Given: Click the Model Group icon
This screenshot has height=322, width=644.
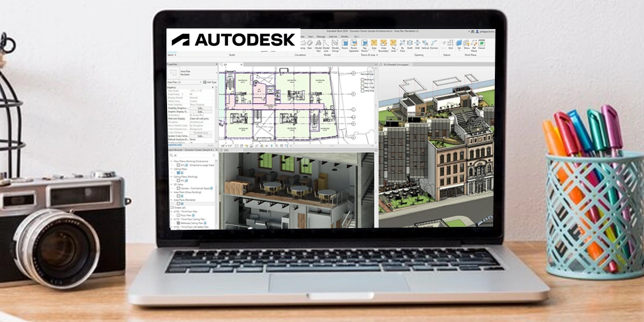Looking at the screenshot, I should point(335,46).
